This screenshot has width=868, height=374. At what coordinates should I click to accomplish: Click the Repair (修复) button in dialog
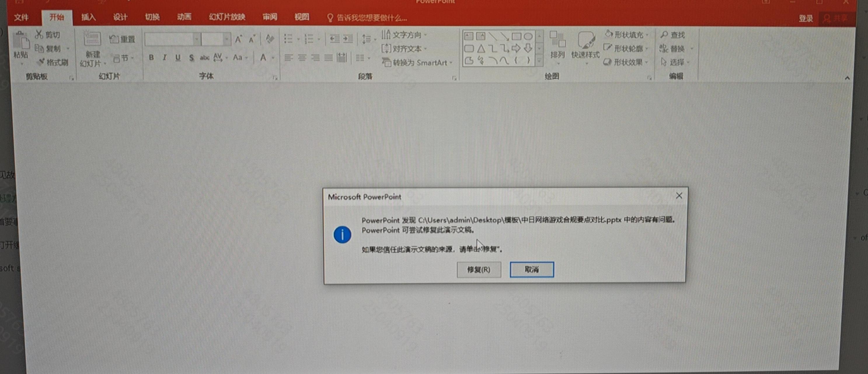pos(478,269)
